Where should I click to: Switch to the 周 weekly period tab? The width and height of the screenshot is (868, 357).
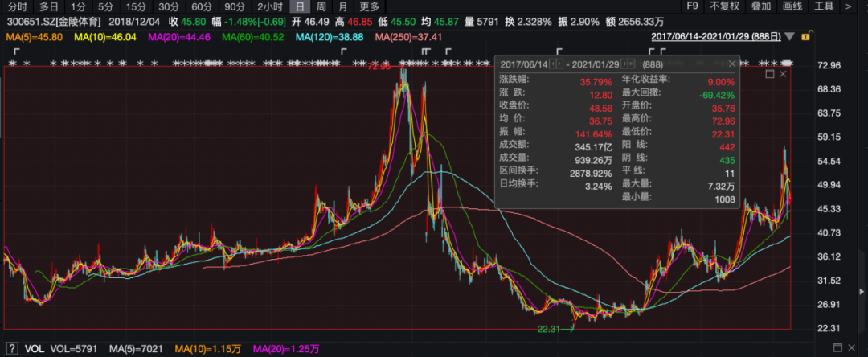321,6
